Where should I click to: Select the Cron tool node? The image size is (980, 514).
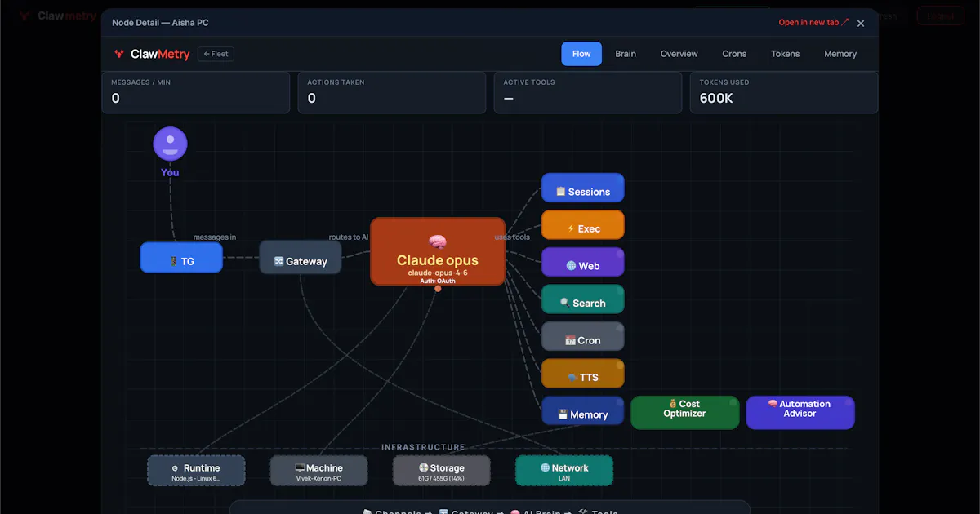[x=583, y=337]
